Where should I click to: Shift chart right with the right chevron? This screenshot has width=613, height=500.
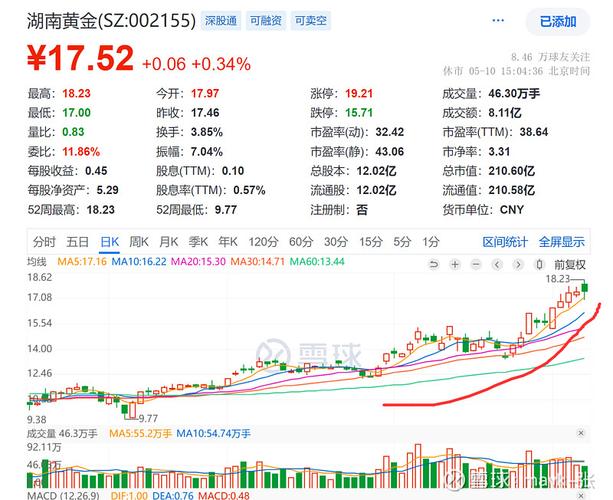[518, 265]
